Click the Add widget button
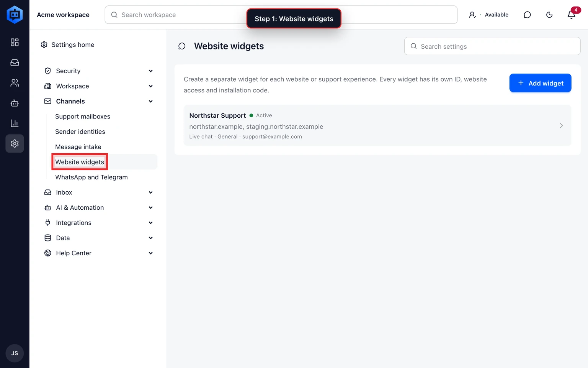The height and width of the screenshot is (368, 588). [540, 83]
